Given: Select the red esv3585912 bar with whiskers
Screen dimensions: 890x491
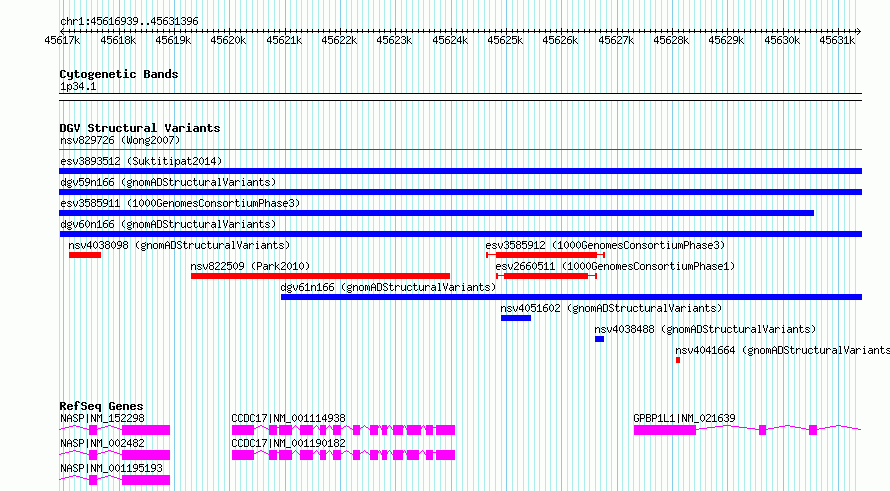Looking at the screenshot, I should 545,255.
